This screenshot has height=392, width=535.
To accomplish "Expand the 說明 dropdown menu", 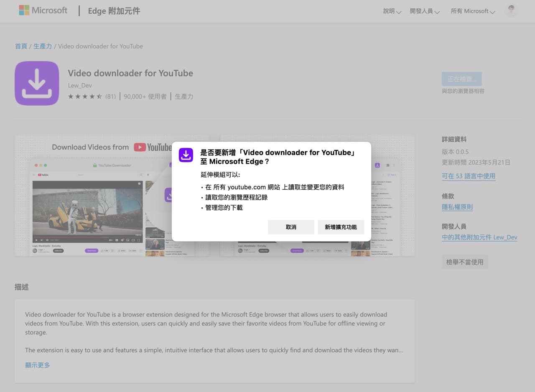I will pos(392,11).
